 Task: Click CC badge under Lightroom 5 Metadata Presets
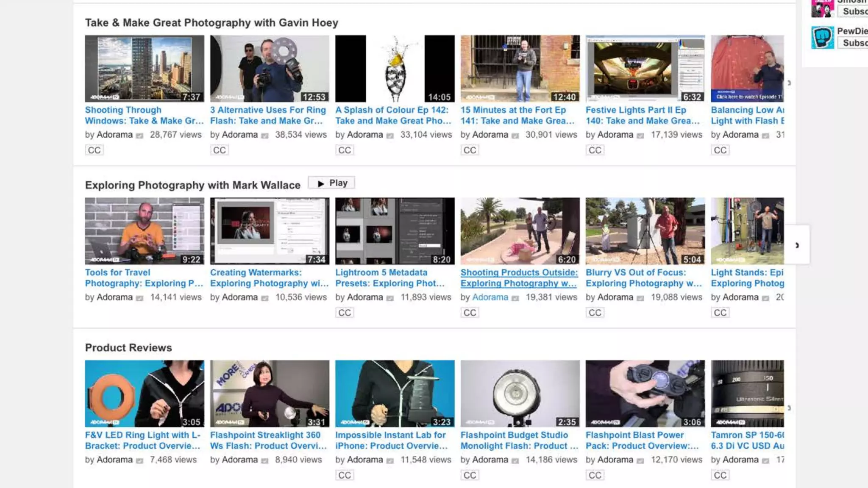(x=344, y=313)
